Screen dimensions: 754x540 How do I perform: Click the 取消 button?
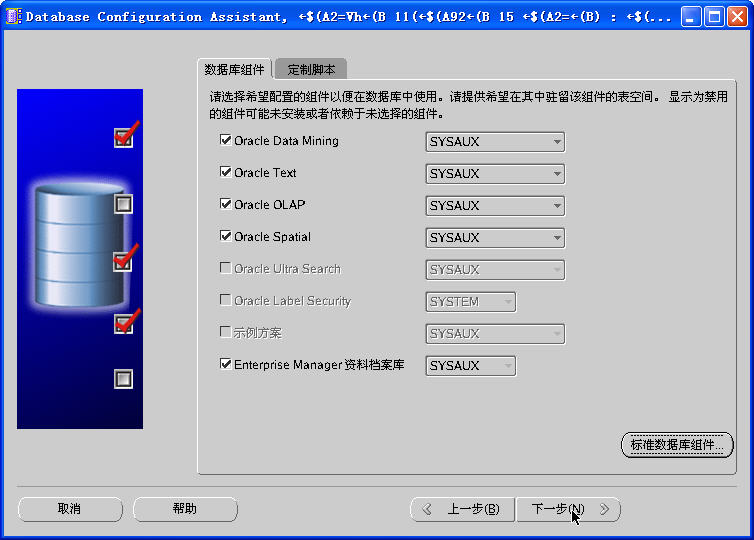pos(70,509)
